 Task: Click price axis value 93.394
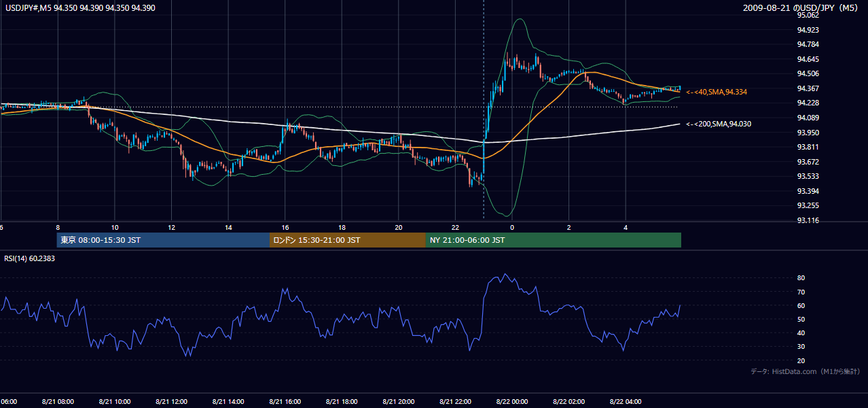pyautogui.click(x=808, y=191)
